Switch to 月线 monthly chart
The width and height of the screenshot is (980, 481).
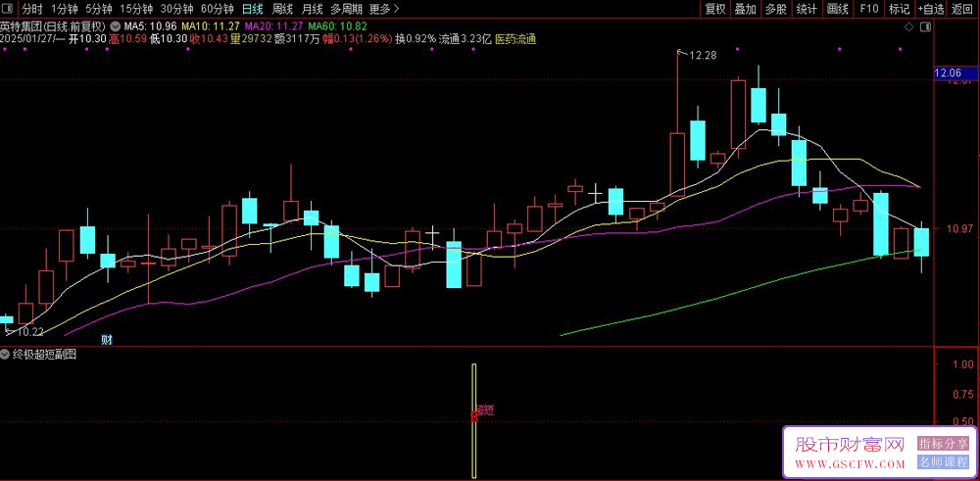point(312,9)
